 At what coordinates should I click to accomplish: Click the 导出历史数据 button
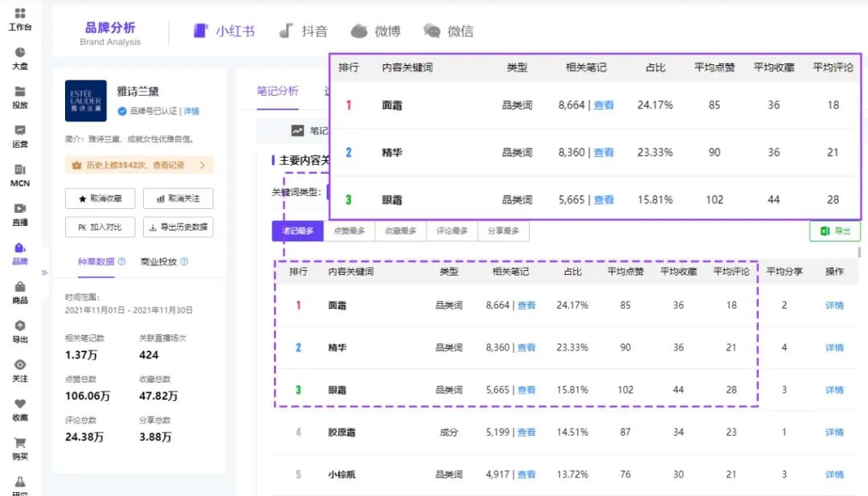coord(178,227)
